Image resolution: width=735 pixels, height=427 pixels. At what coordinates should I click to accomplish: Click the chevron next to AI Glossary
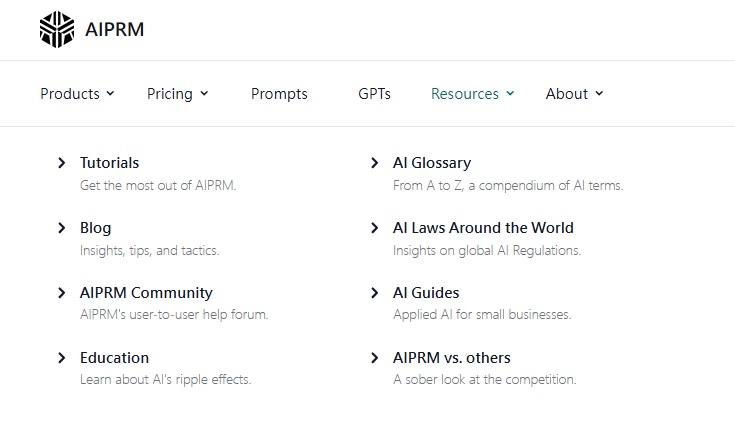374,163
